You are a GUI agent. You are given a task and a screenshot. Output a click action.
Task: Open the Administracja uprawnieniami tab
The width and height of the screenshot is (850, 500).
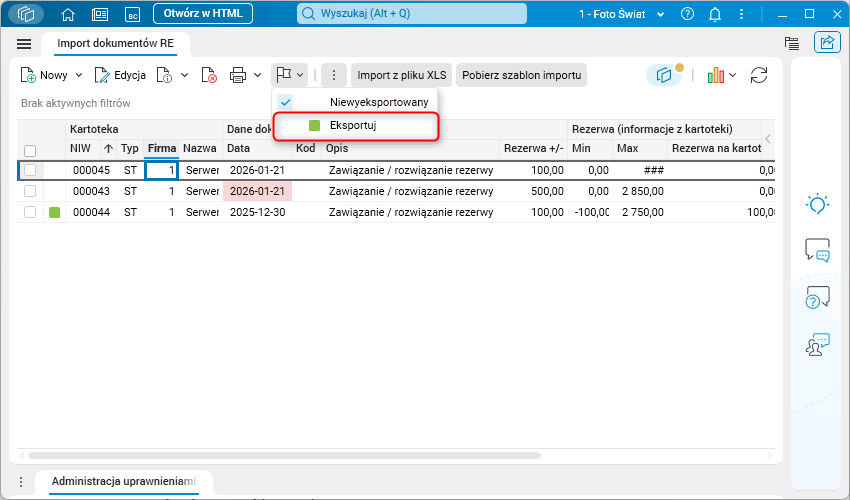(x=124, y=481)
